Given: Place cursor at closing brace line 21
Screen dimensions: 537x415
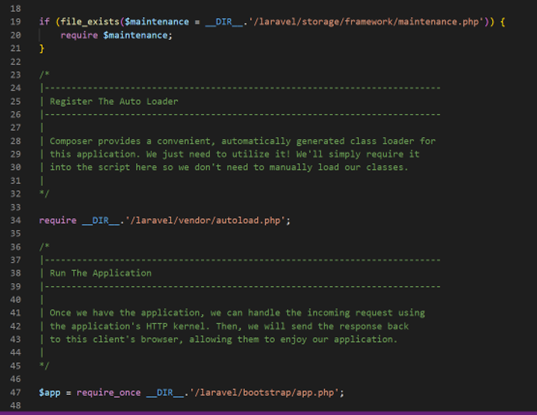Looking at the screenshot, I should pyautogui.click(x=42, y=49).
